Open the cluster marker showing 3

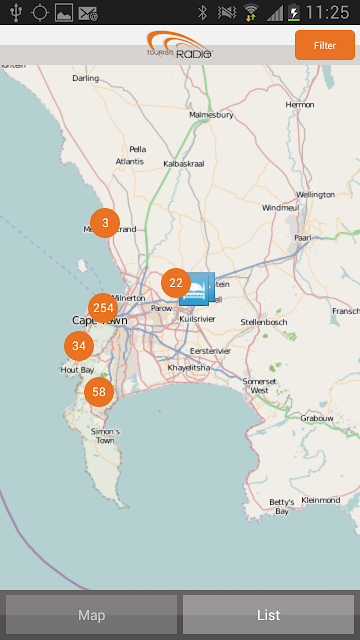(x=105, y=223)
